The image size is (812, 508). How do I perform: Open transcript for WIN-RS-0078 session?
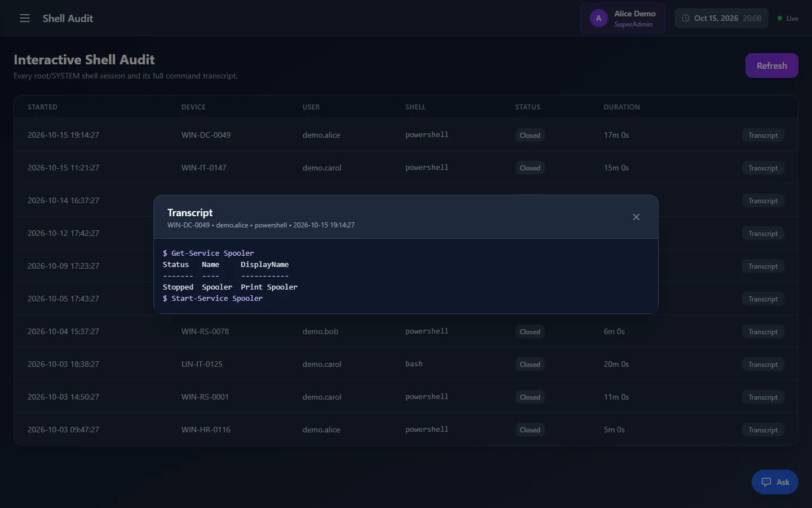pyautogui.click(x=763, y=332)
